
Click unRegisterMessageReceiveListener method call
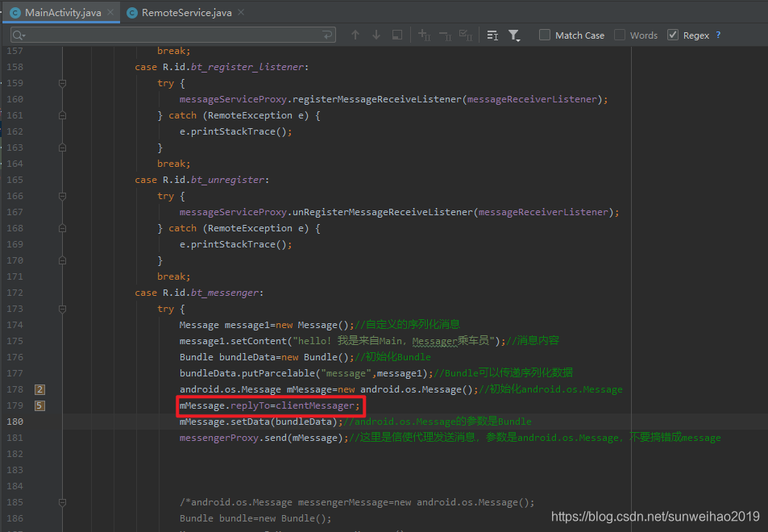coord(383,212)
